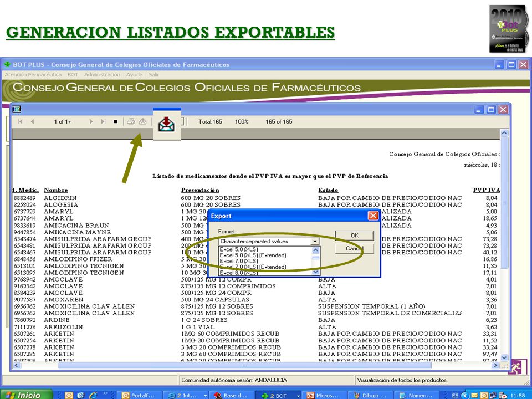Viewport: 532px width, 399px height.
Task: Switch to Nomen... taskbar button
Action: point(416,395)
